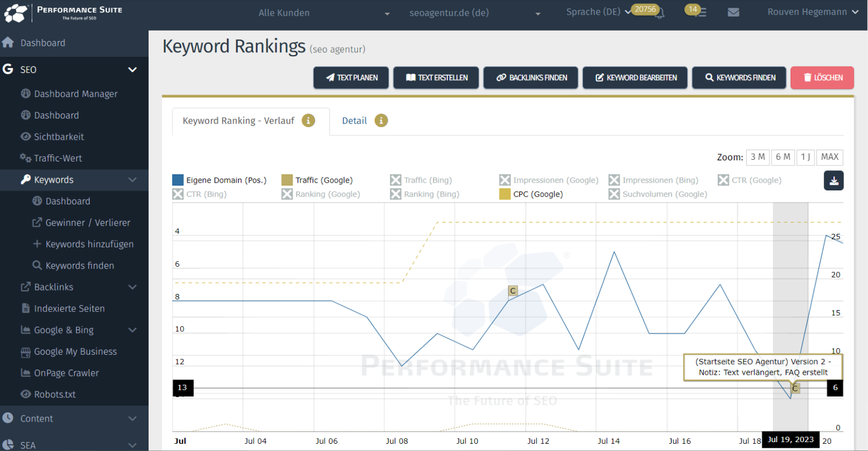868x451 pixels.
Task: Click the C annotation marker near Jul 12
Action: (x=513, y=291)
